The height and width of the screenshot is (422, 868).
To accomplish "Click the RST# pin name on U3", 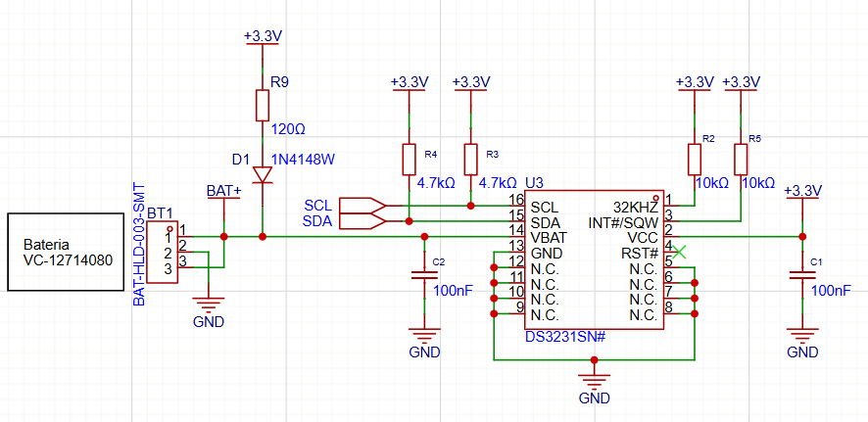I will click(x=641, y=254).
